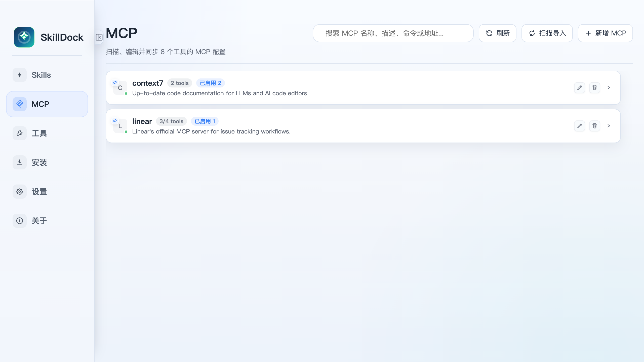644x362 pixels.
Task: Click the linear avatar icon with letter L
Action: 120,126
